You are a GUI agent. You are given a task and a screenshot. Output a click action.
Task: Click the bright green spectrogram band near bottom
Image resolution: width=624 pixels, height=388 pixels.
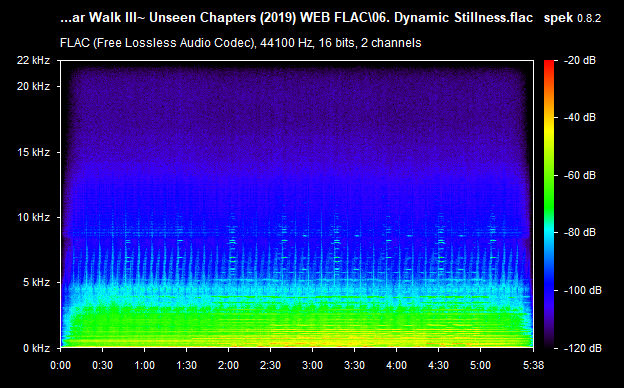pos(297,326)
